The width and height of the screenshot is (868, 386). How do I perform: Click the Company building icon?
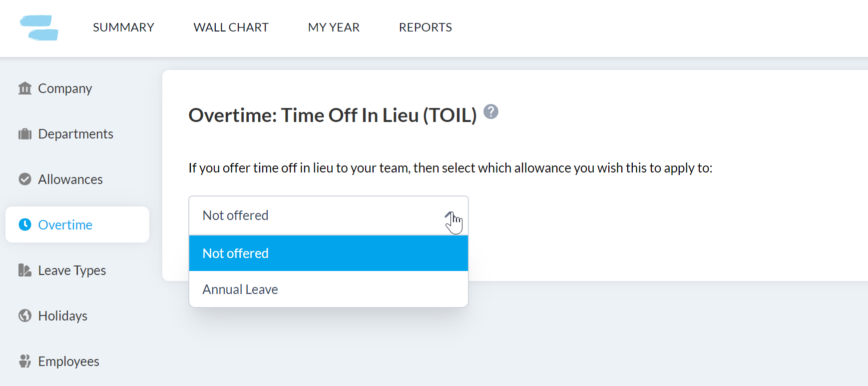tap(25, 88)
